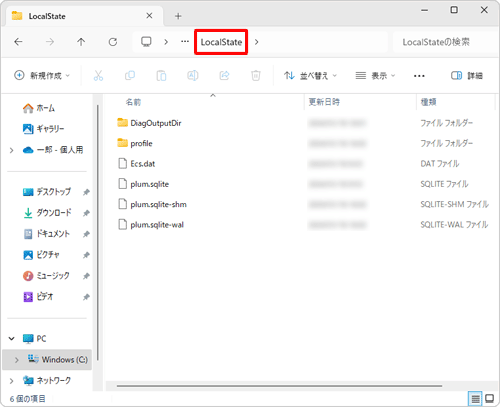
Task: Open ダウンロード quick access folder
Action: tap(47, 213)
